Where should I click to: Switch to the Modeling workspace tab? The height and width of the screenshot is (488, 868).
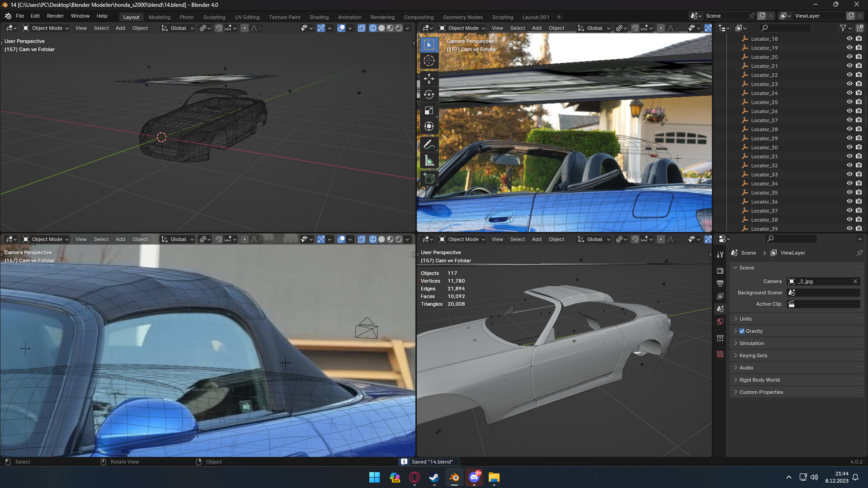(160, 17)
